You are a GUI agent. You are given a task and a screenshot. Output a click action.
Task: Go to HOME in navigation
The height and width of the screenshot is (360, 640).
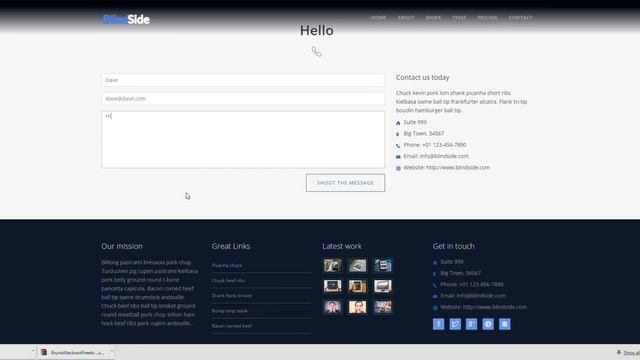click(x=378, y=18)
